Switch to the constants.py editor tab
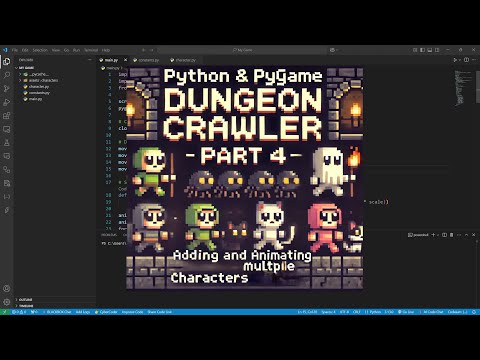Image resolution: width=480 pixels, height=360 pixels. [x=147, y=60]
